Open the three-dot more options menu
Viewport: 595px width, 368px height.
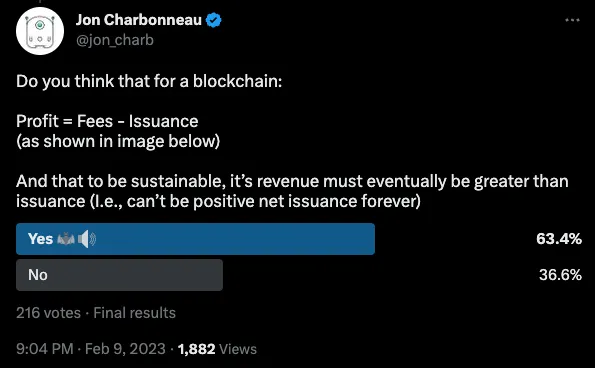point(572,20)
